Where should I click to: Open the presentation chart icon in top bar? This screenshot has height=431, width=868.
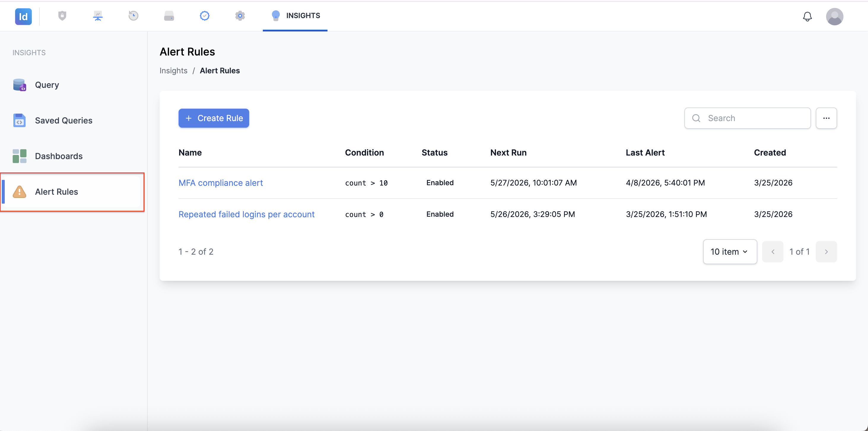98,16
